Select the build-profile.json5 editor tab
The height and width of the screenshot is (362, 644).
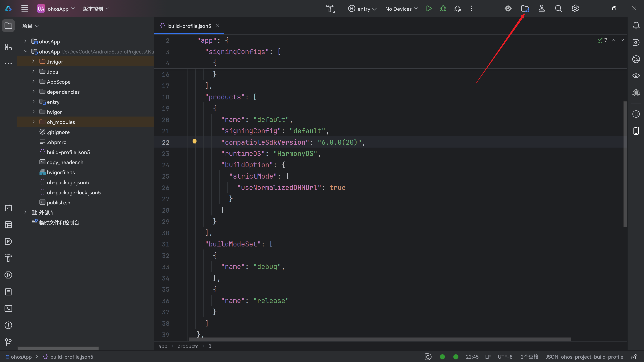coord(189,26)
